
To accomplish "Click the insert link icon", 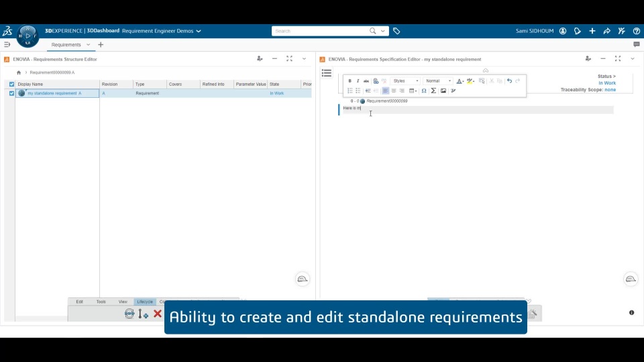I will point(376,81).
